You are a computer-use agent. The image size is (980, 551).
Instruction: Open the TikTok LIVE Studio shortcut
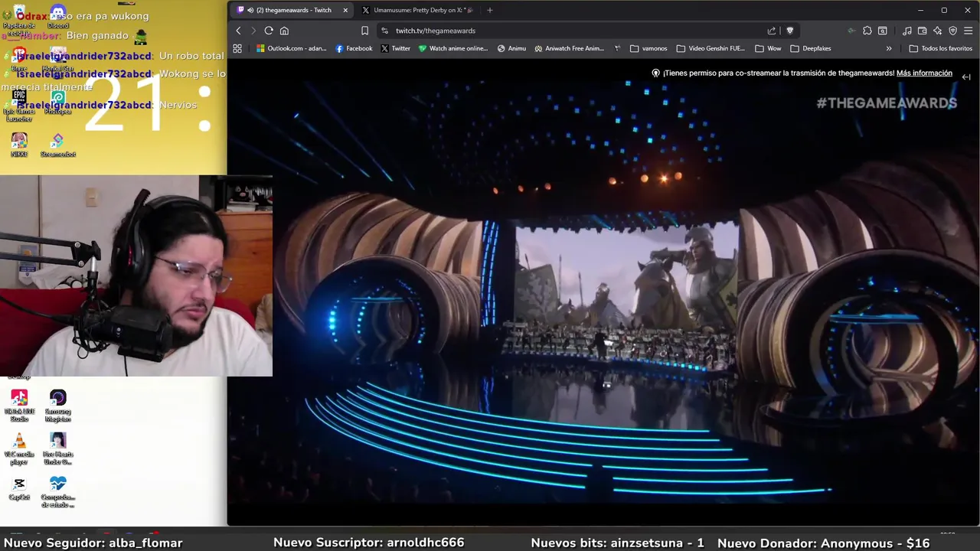pyautogui.click(x=19, y=406)
